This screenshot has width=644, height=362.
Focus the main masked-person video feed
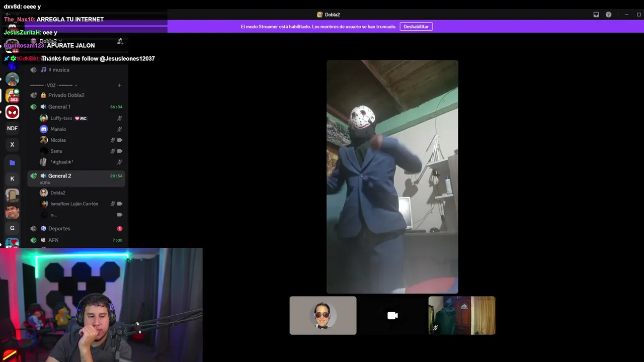click(x=392, y=176)
